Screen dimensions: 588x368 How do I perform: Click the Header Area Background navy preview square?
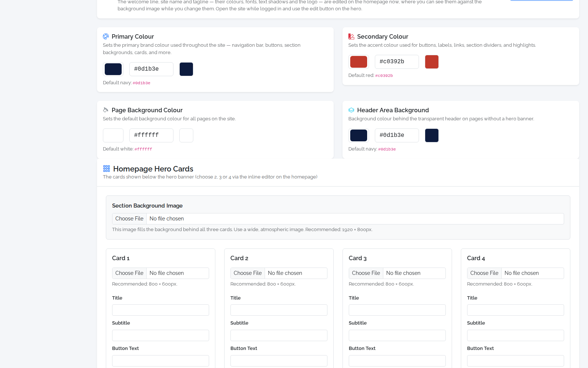432,135
